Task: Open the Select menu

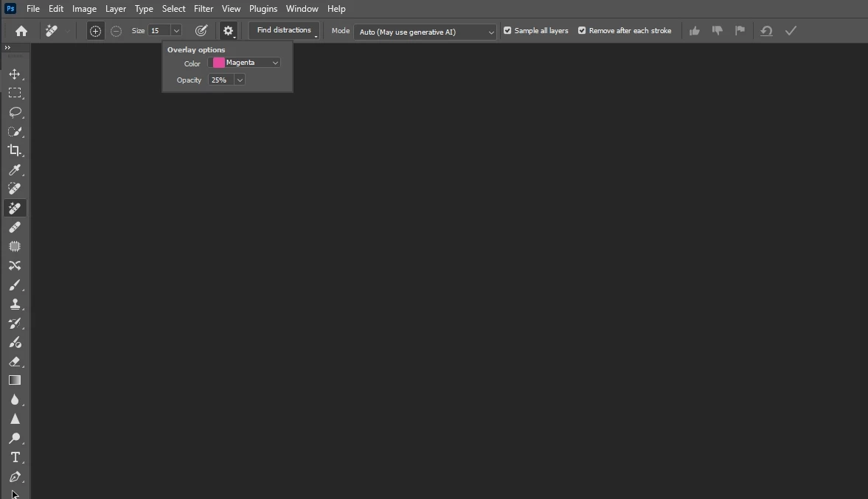Action: (x=174, y=9)
